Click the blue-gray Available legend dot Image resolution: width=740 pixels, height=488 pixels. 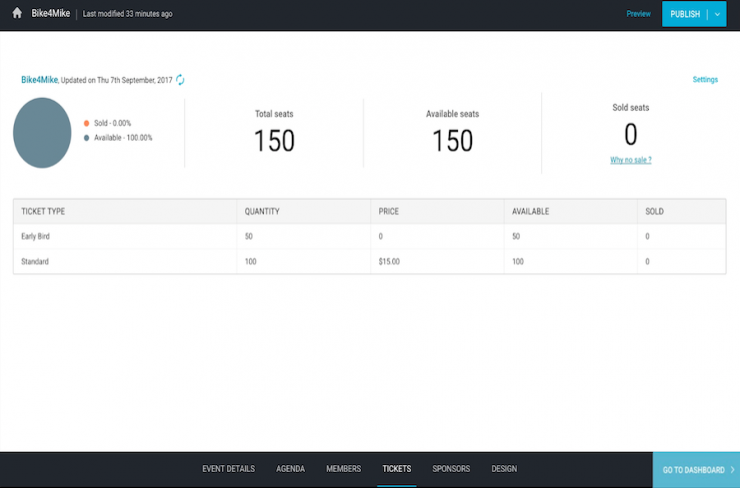coord(86,138)
